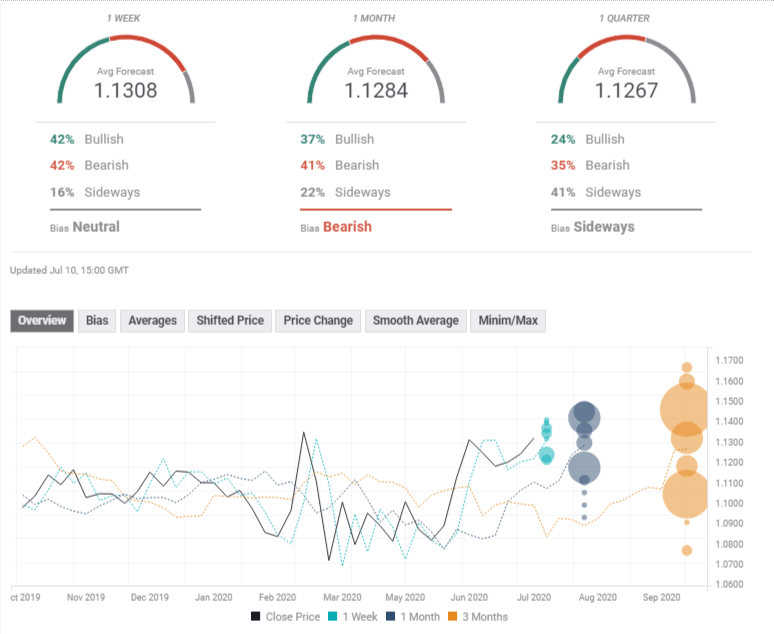Click the 1 Quarter forecast gauge
The width and height of the screenshot is (774, 634).
pyautogui.click(x=627, y=72)
